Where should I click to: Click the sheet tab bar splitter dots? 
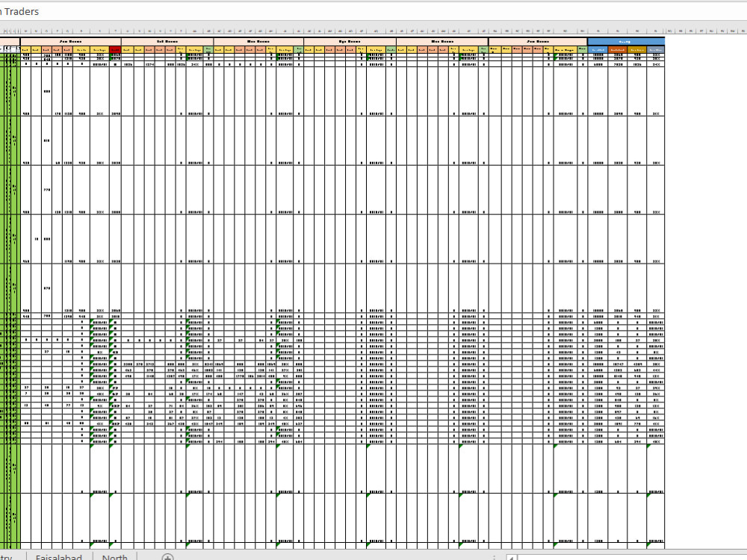(494, 557)
